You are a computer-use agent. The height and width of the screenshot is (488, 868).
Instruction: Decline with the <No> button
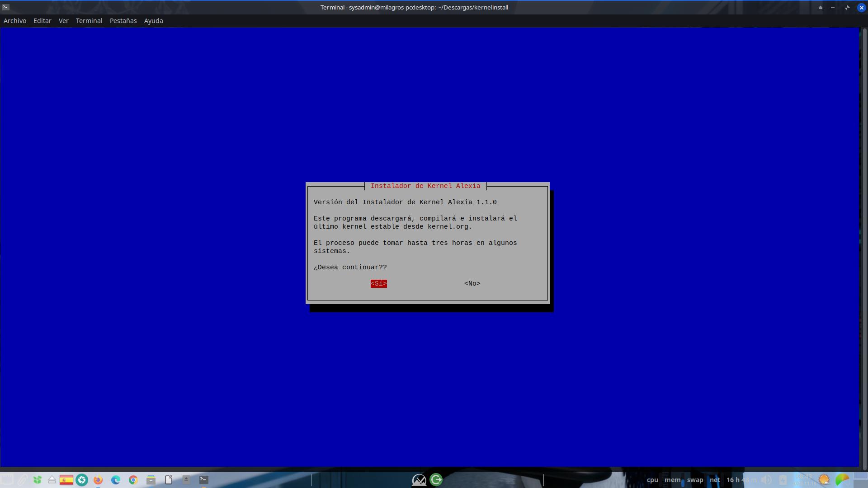[x=472, y=284]
